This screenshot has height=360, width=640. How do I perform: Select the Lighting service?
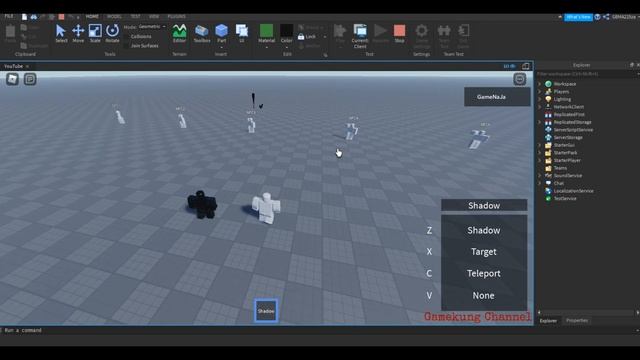click(562, 99)
